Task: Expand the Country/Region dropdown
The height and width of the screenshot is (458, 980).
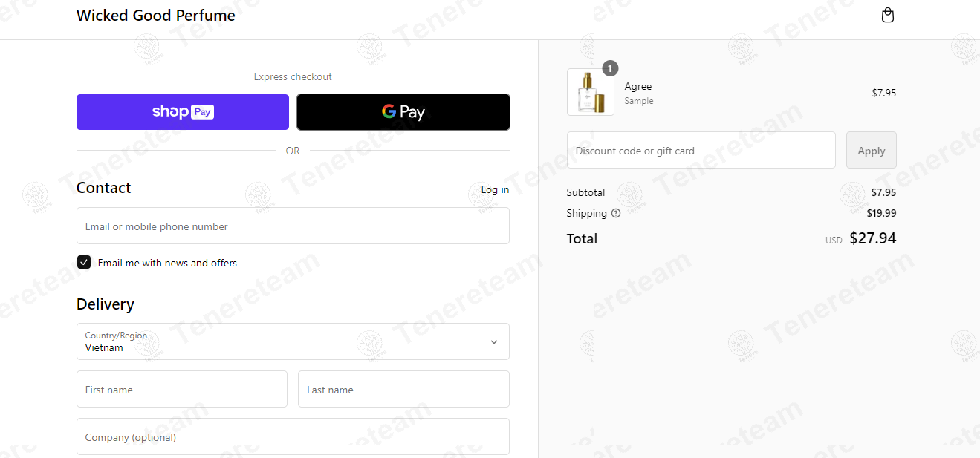Action: (293, 341)
